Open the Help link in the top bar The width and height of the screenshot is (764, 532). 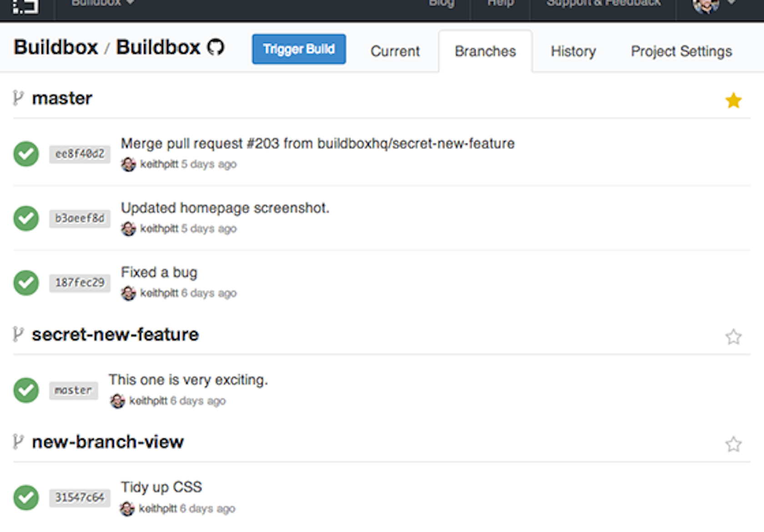tap(499, 4)
